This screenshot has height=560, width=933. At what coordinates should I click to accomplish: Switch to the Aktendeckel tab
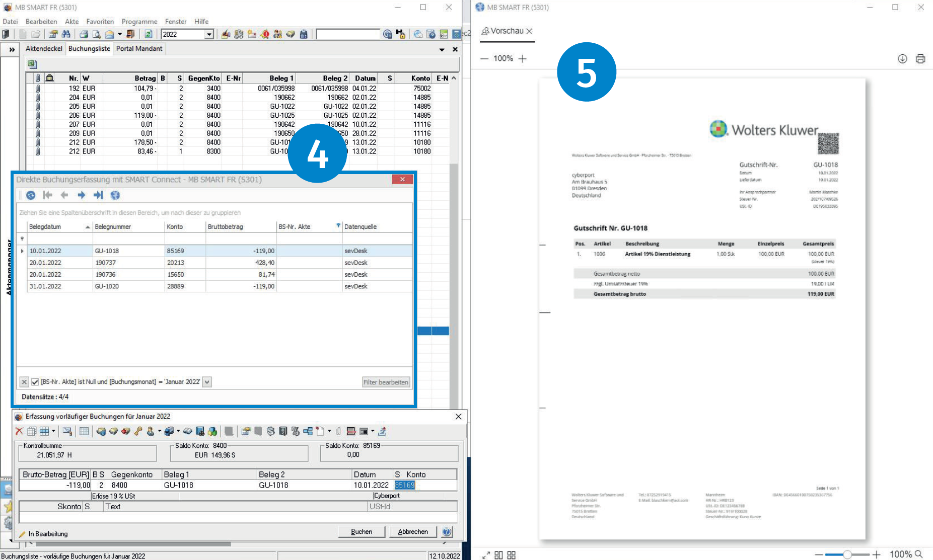coord(44,49)
